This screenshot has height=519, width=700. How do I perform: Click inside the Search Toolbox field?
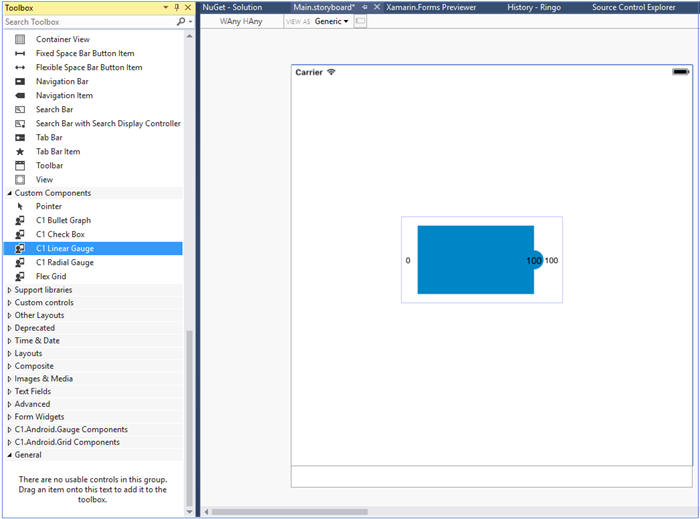pyautogui.click(x=85, y=21)
